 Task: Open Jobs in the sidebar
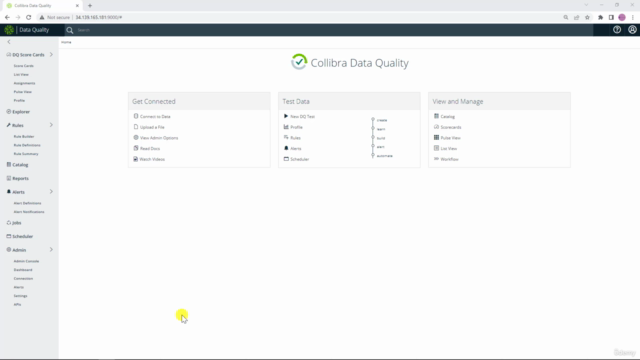tap(14, 223)
